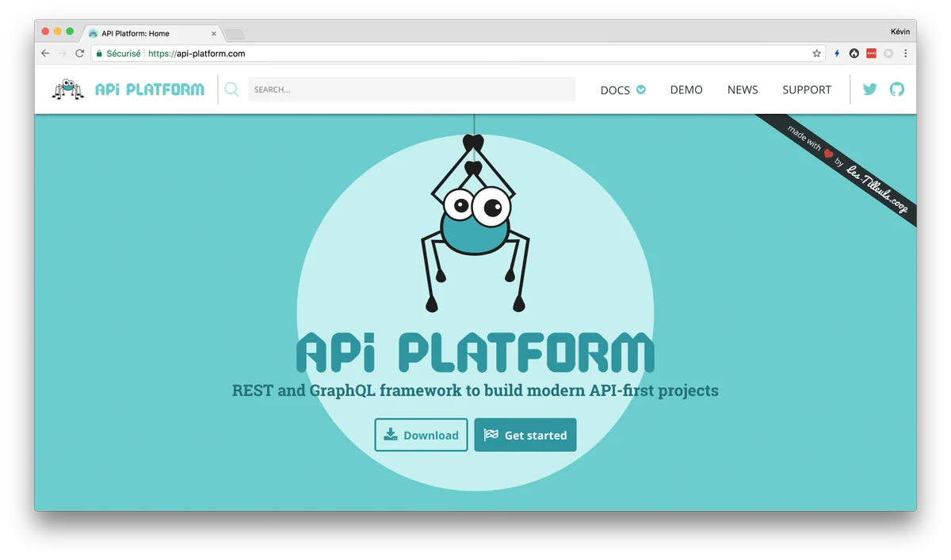
Task: Close the API Platform: Home tab
Action: point(214,33)
